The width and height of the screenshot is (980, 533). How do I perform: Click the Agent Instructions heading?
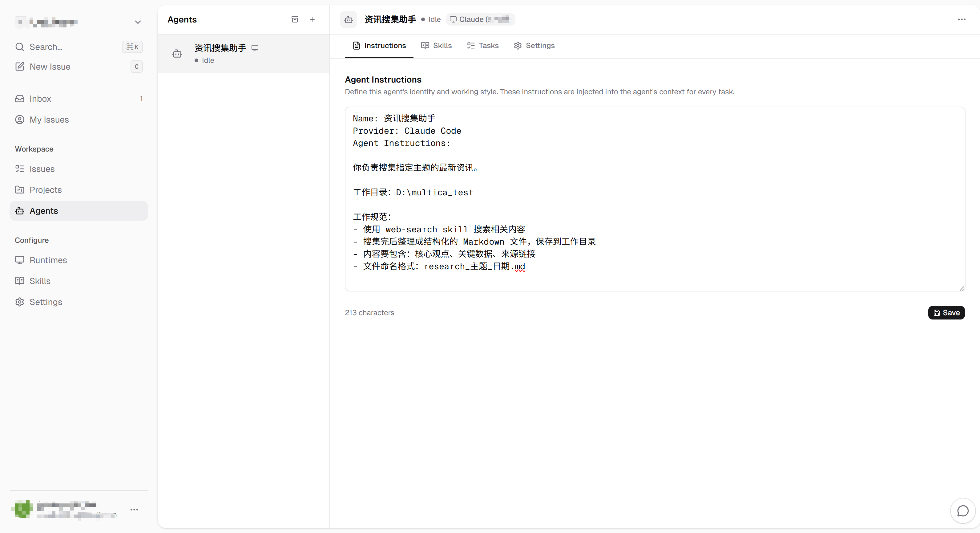click(x=383, y=79)
